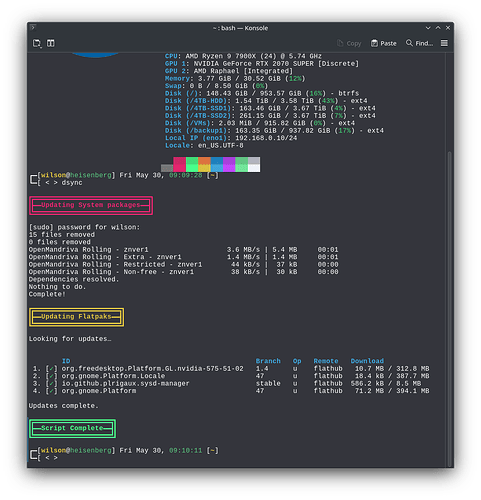481x500 pixels.
Task: Close the Konsole window
Action: [448, 28]
